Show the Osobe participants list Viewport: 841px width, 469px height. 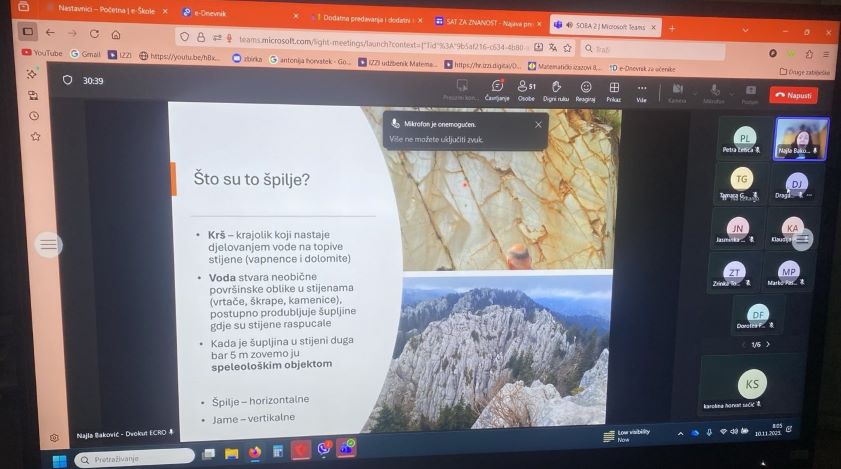point(525,90)
